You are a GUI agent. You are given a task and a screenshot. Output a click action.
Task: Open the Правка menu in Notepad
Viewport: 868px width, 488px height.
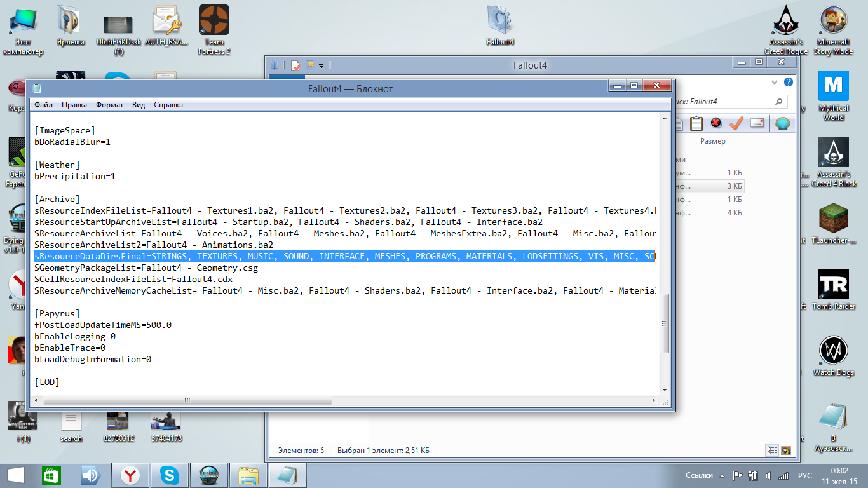[x=74, y=105]
